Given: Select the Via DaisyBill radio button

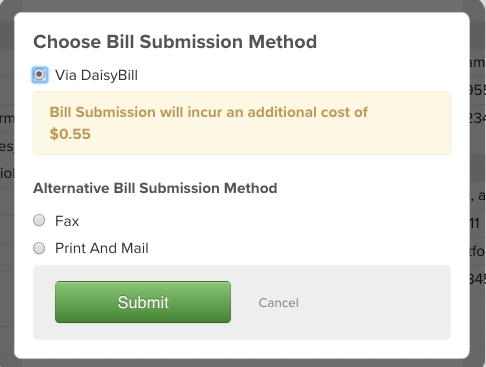Looking at the screenshot, I should tap(39, 75).
